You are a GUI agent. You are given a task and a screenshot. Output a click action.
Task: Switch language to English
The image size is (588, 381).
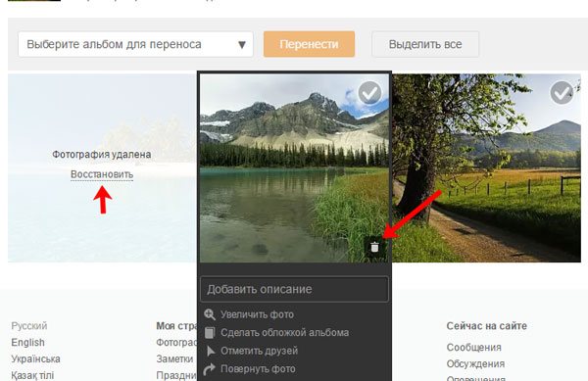[x=28, y=343]
